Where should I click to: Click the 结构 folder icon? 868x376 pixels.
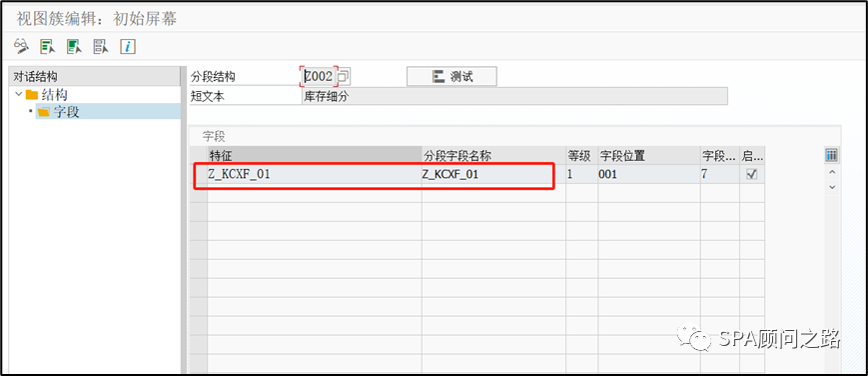32,95
